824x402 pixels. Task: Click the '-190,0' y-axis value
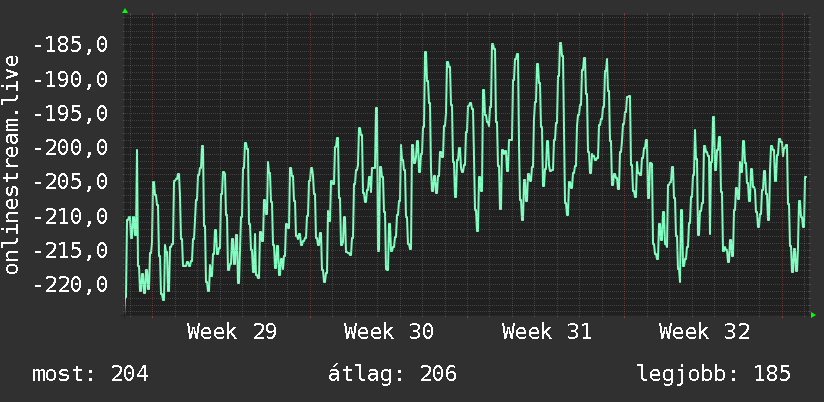[70, 80]
